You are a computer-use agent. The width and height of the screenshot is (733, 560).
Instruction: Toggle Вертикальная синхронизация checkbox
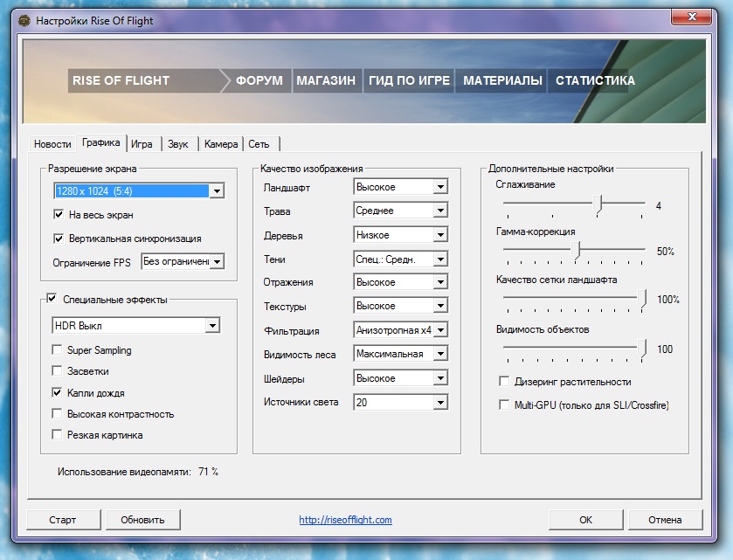59,239
